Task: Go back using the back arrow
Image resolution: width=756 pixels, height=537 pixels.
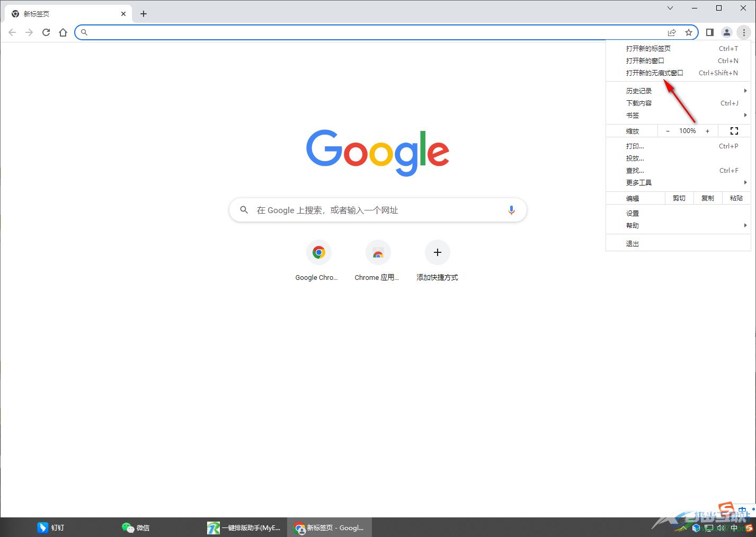Action: (x=12, y=32)
